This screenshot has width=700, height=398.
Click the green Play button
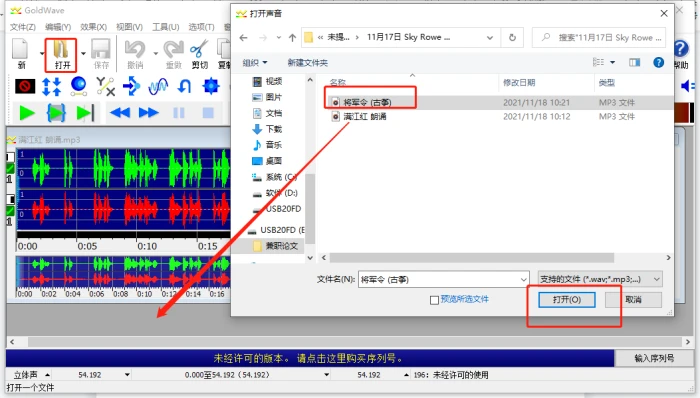[27, 113]
